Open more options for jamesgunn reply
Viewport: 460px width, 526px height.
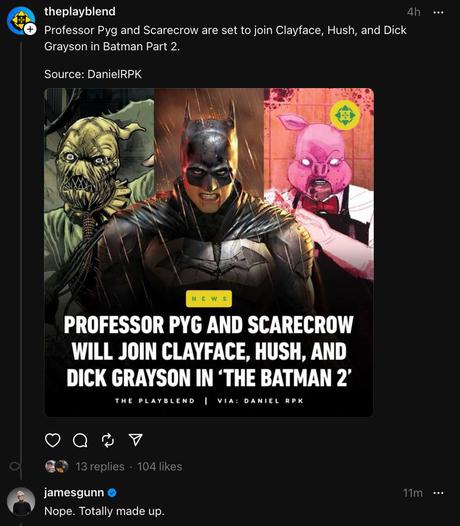(439, 493)
